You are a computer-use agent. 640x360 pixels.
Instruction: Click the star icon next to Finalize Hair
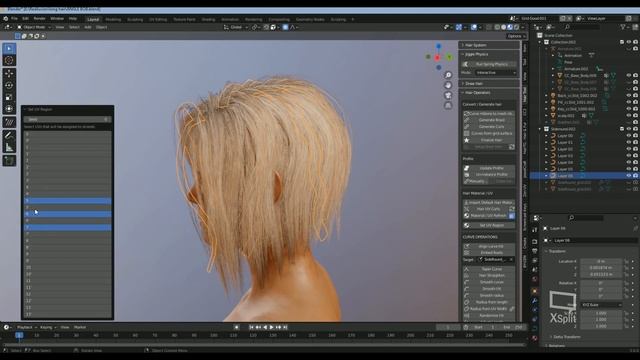tap(467, 140)
